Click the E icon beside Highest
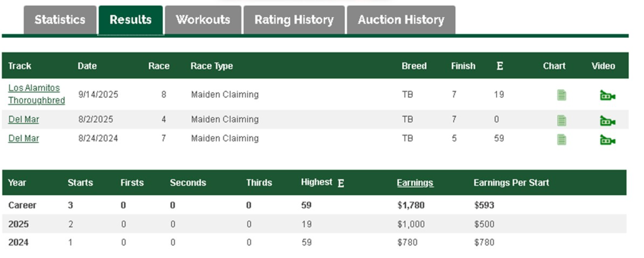Screen dimensions: 644x258 [341, 183]
